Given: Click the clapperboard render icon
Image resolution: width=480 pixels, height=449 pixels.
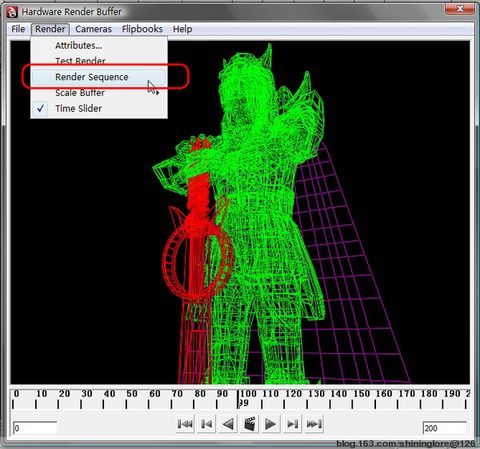Looking at the screenshot, I should point(250,424).
